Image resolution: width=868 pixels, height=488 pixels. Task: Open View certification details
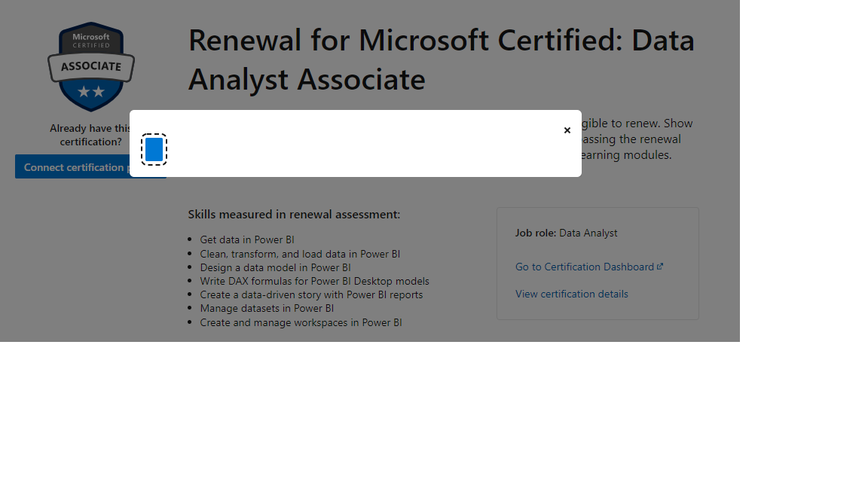pos(572,294)
